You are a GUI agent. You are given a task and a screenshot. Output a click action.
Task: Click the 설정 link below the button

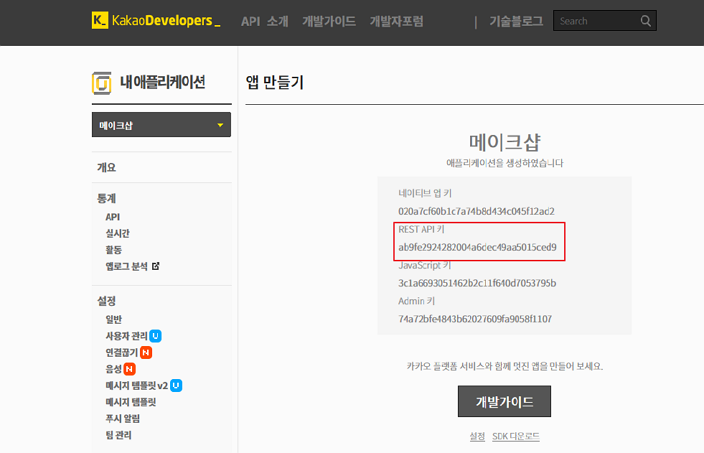click(477, 436)
